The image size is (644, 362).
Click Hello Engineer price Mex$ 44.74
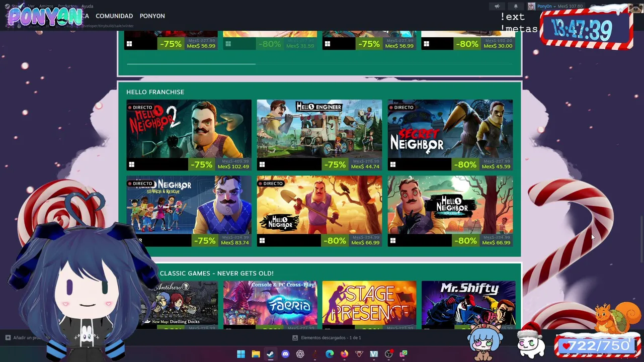coord(365,166)
